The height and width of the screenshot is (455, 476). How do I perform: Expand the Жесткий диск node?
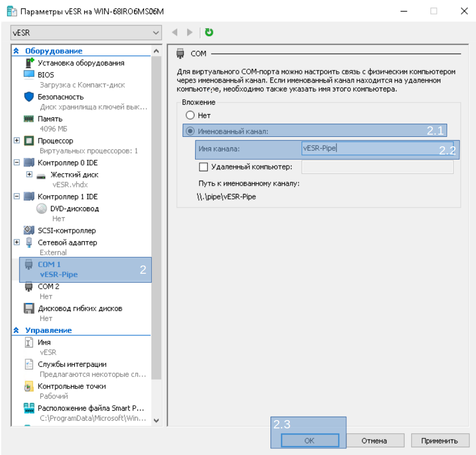tap(29, 174)
